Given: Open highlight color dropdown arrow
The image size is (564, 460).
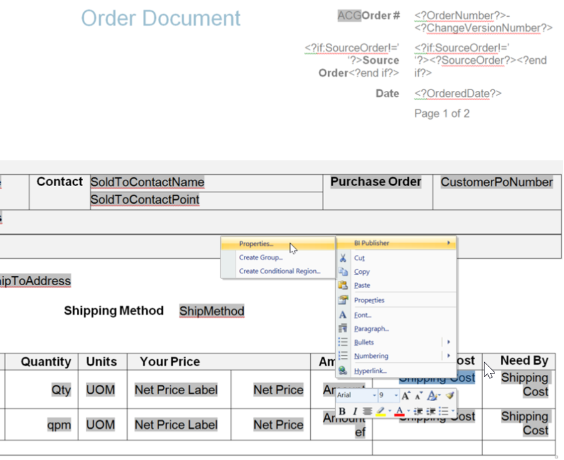Looking at the screenshot, I should point(390,411).
